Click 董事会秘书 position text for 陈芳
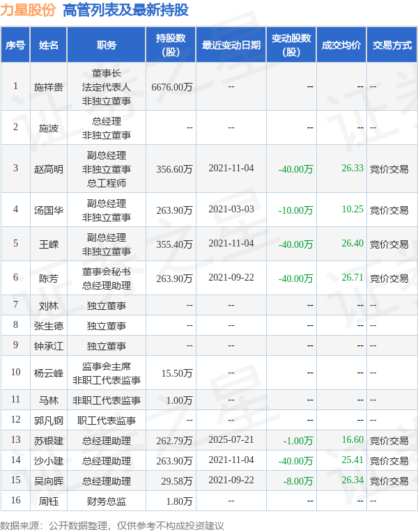 [107, 272]
